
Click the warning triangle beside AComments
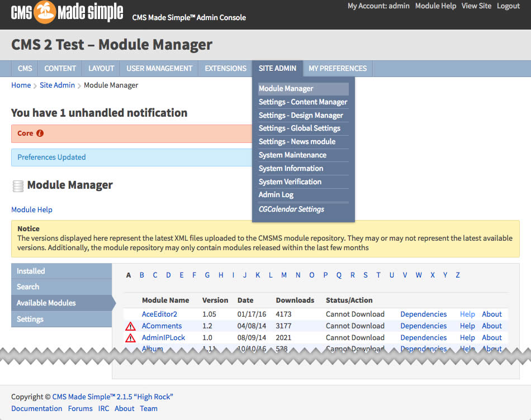click(130, 326)
